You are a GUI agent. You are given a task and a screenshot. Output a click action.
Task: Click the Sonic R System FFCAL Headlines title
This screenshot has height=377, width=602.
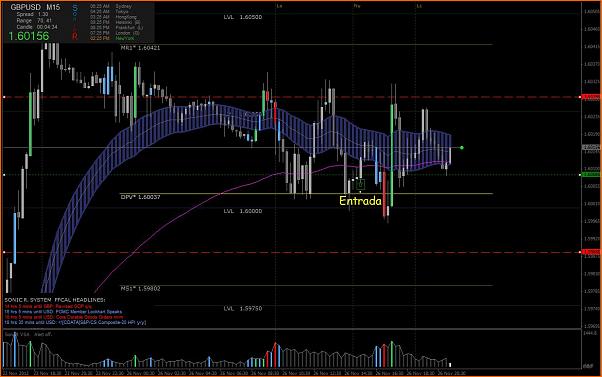55,300
